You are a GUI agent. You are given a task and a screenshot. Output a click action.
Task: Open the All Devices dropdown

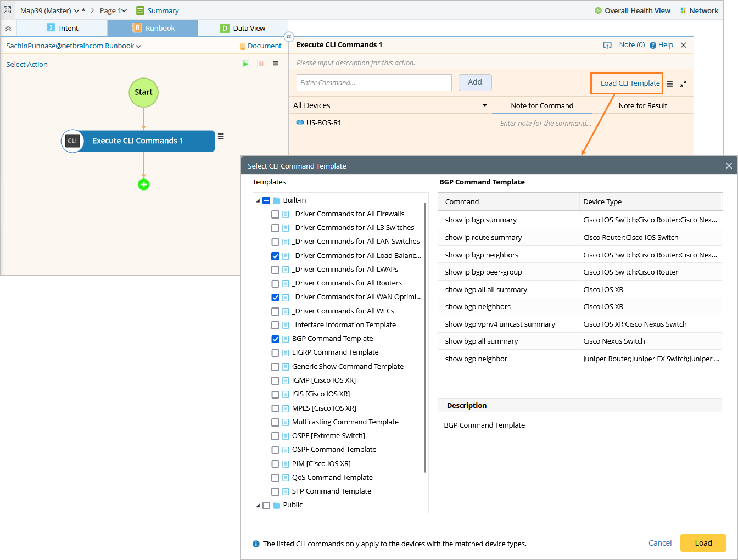pos(484,105)
